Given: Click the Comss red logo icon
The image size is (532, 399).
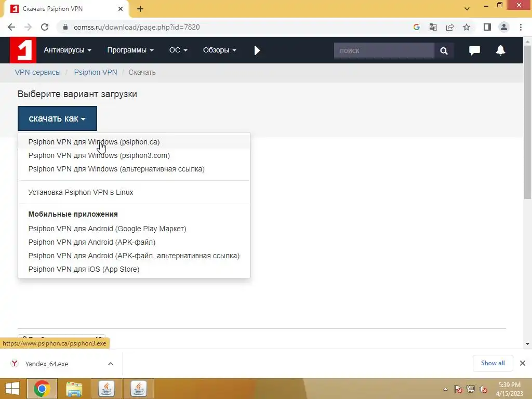Looking at the screenshot, I should (x=23, y=50).
